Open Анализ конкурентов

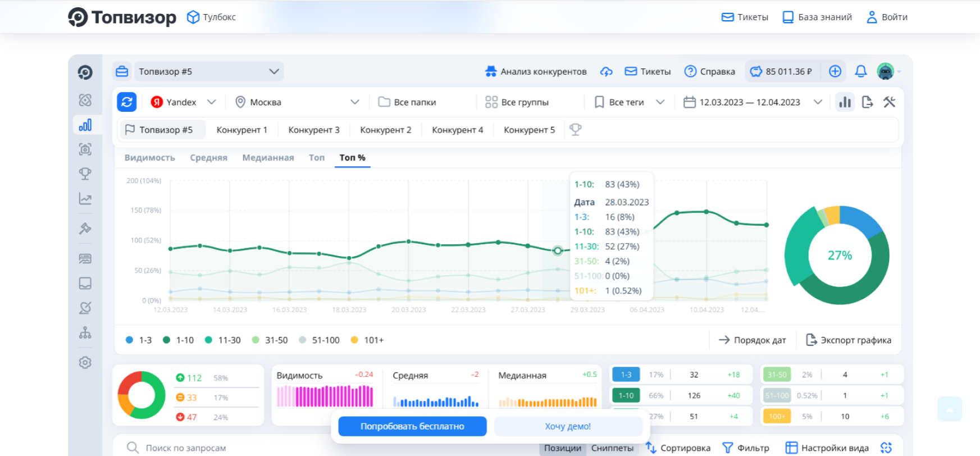coord(536,71)
